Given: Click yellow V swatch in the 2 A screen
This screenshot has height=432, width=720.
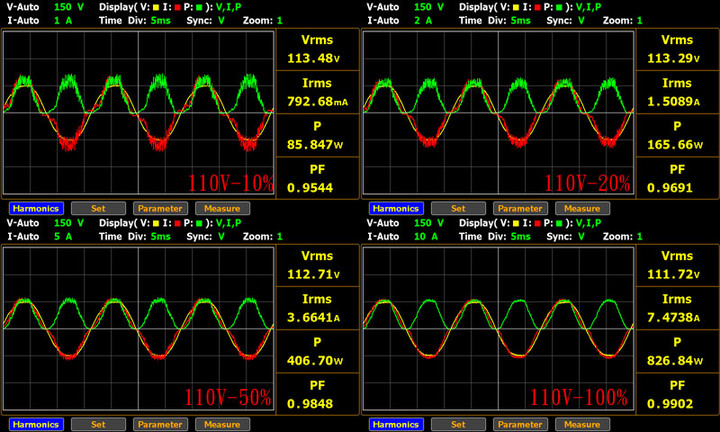Looking at the screenshot, I should (516, 7).
